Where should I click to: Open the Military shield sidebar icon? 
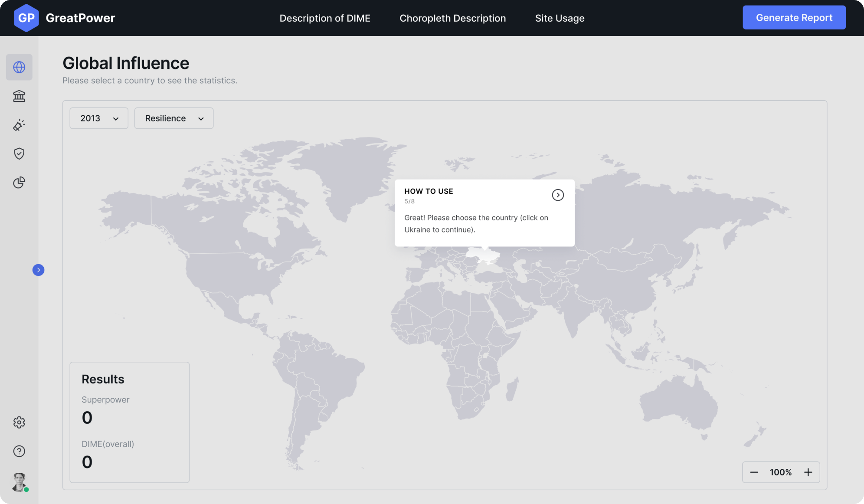[x=19, y=154]
